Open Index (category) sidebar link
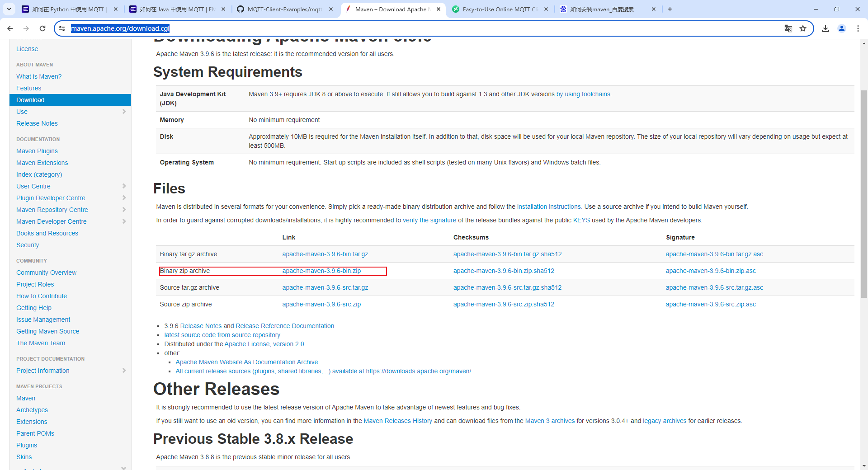Screen dimensions: 868x470 (39, 174)
